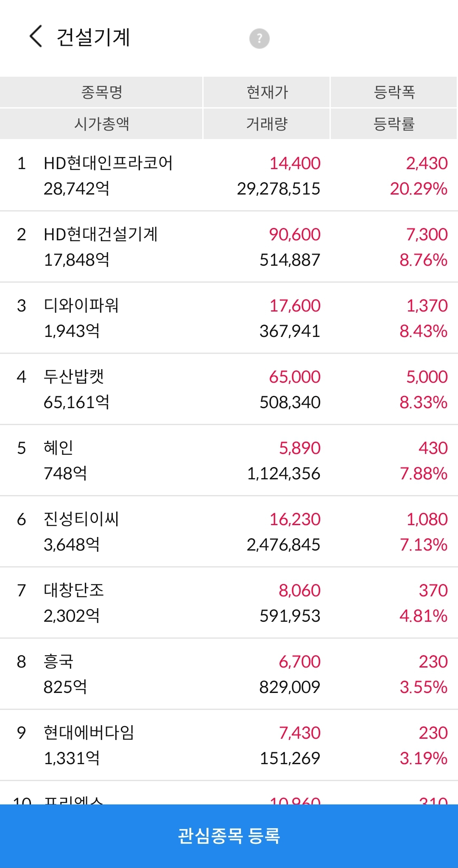This screenshot has height=868, width=458.
Task: Click the 시가총액 column header
Action: (101, 124)
